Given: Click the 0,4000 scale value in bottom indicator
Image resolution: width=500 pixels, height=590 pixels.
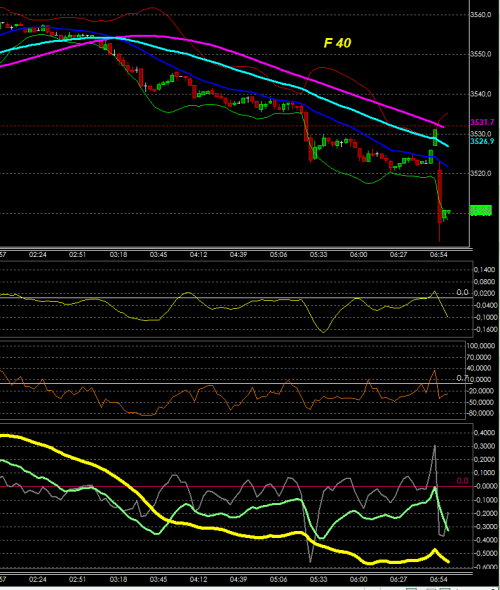Looking at the screenshot, I should [x=485, y=433].
